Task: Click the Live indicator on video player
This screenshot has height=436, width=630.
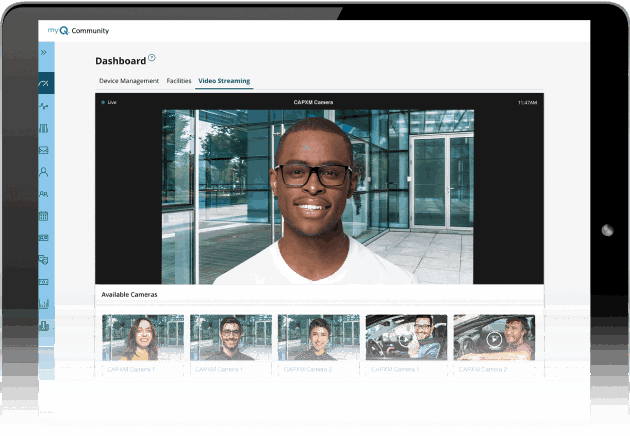Action: coord(109,102)
